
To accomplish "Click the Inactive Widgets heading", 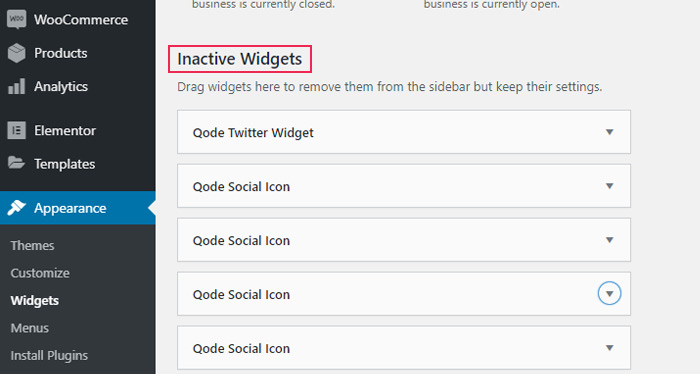I will pos(240,59).
